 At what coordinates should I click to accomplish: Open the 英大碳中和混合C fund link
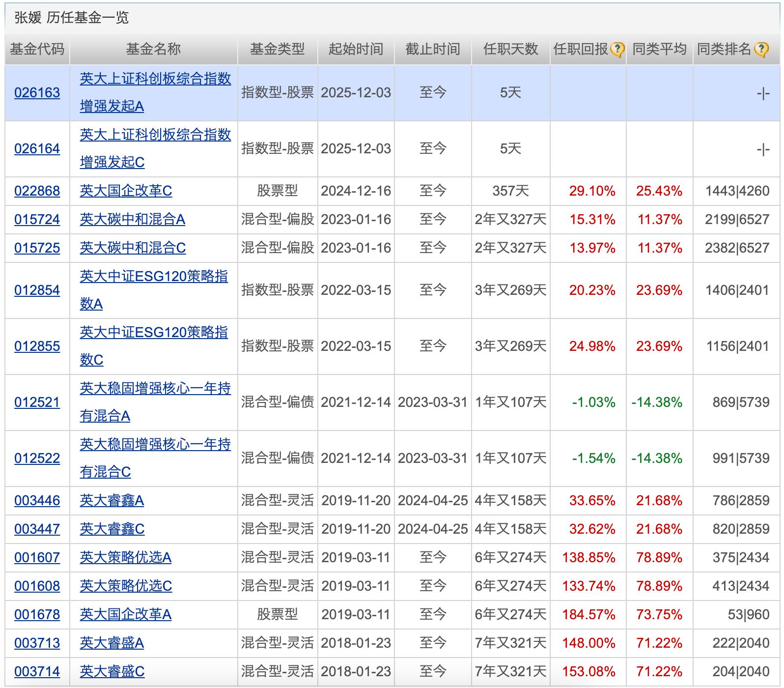[133, 248]
